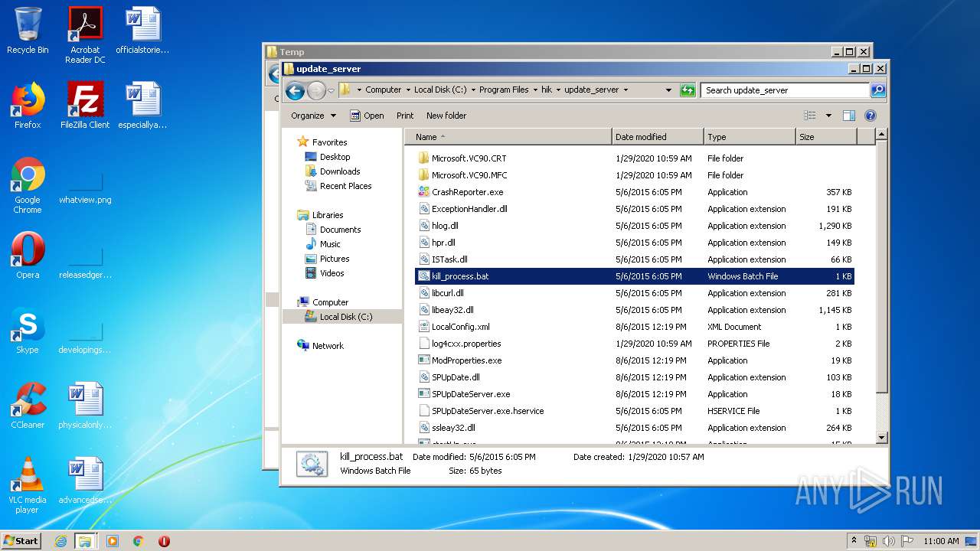Viewport: 980px width, 551px height.
Task: Click Open in the Explorer toolbar
Action: pyautogui.click(x=367, y=116)
